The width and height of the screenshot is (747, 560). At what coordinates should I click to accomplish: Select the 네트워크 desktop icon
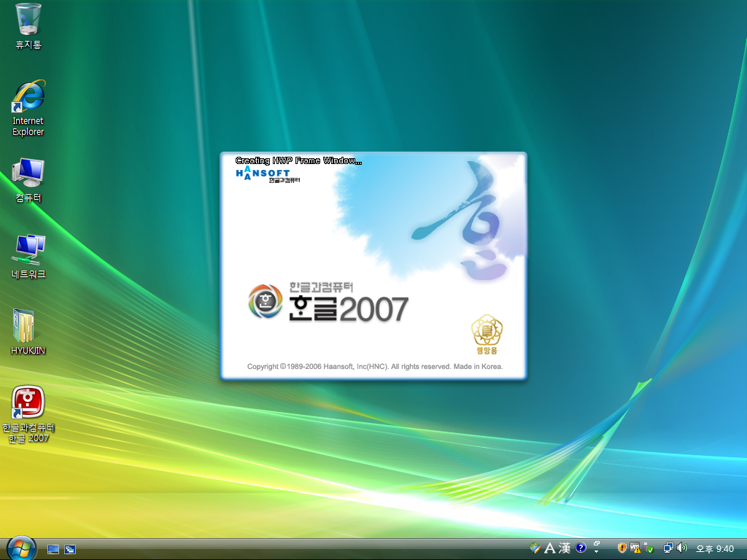[x=28, y=257]
